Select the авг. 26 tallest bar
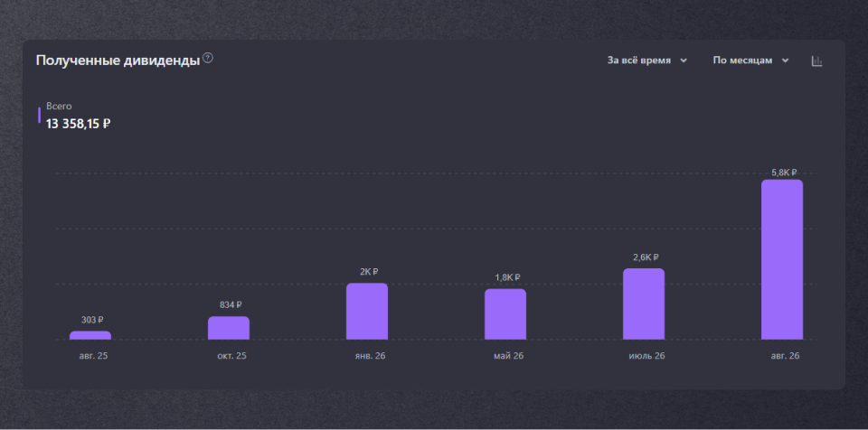Image resolution: width=868 pixels, height=430 pixels. 782,259
